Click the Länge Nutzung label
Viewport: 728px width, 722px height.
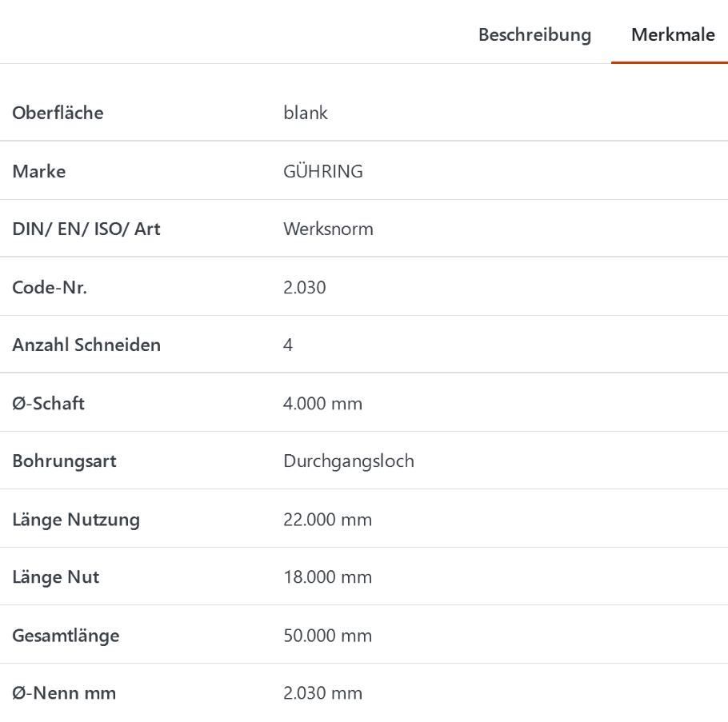click(x=76, y=520)
